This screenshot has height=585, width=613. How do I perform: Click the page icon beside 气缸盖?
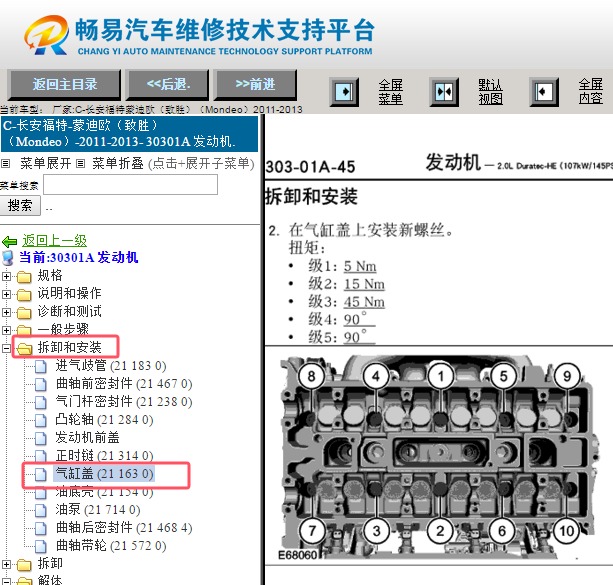pyautogui.click(x=40, y=475)
